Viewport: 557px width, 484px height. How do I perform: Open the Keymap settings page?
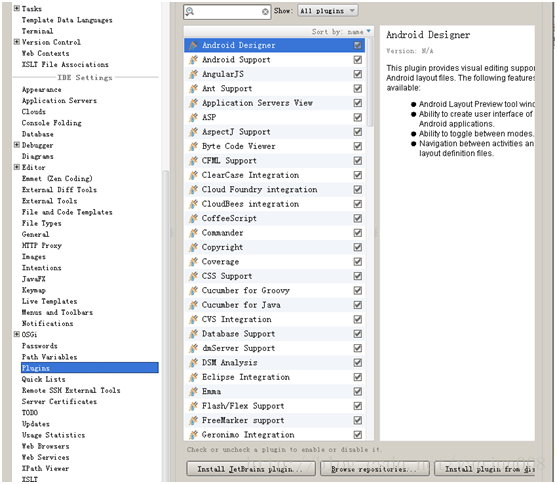[x=34, y=290]
